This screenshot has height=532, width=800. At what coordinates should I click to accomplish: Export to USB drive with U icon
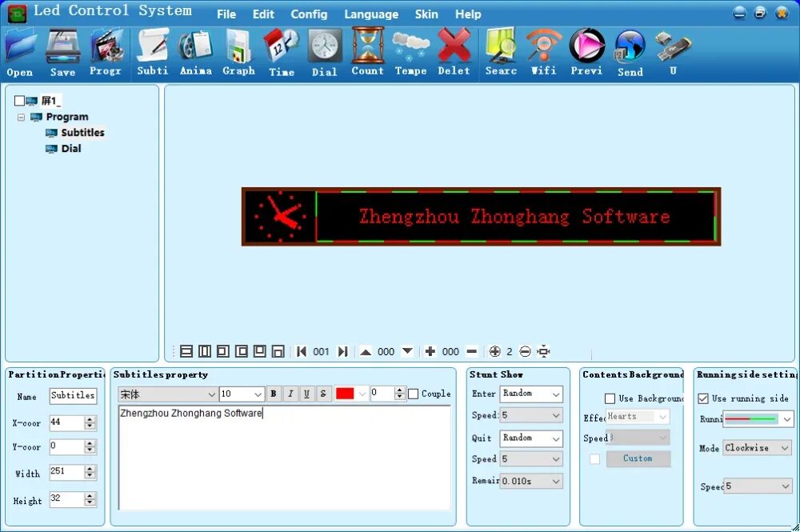pyautogui.click(x=673, y=53)
